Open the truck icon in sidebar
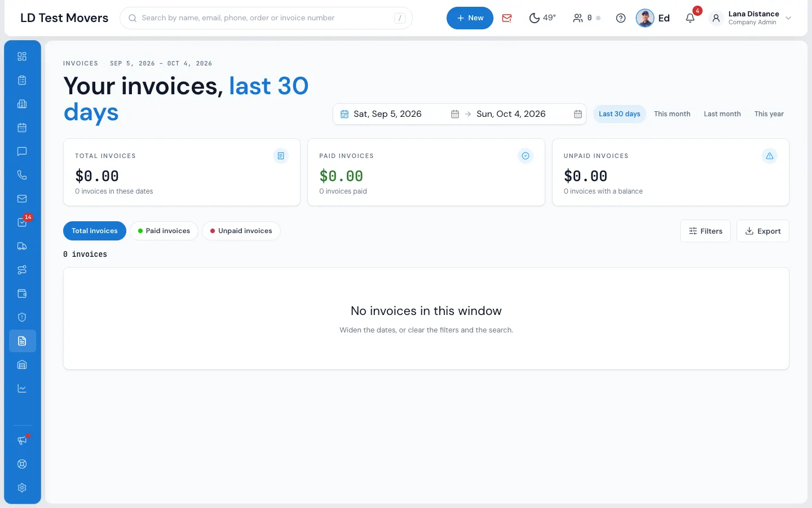The height and width of the screenshot is (508, 812). click(x=22, y=246)
